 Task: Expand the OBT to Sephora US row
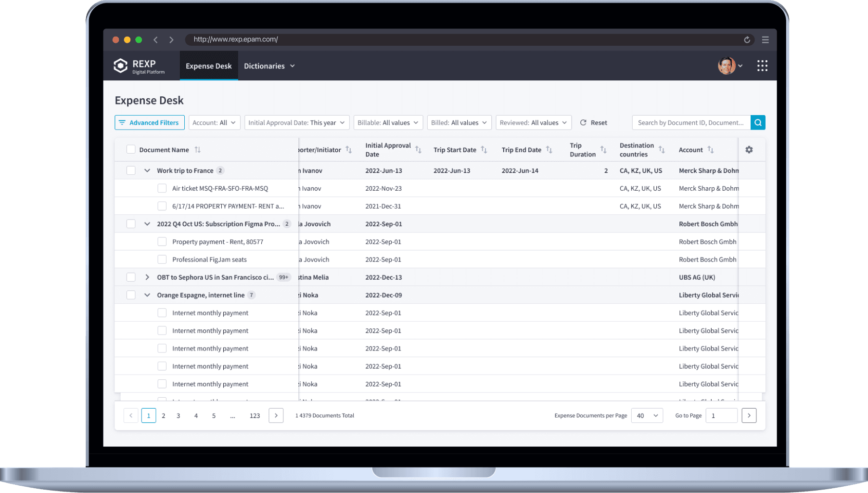point(147,277)
